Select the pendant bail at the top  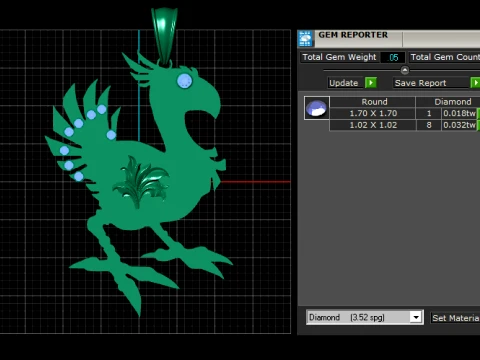tap(164, 36)
